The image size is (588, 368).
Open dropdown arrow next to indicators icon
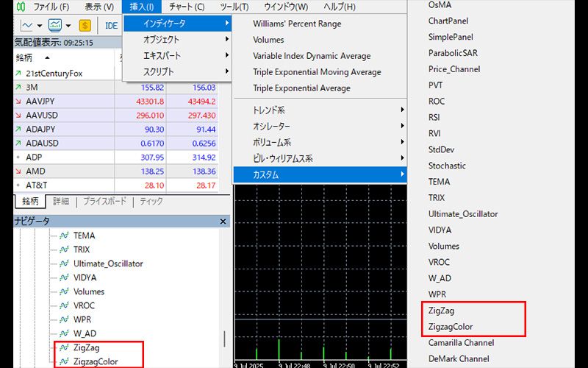click(68, 25)
